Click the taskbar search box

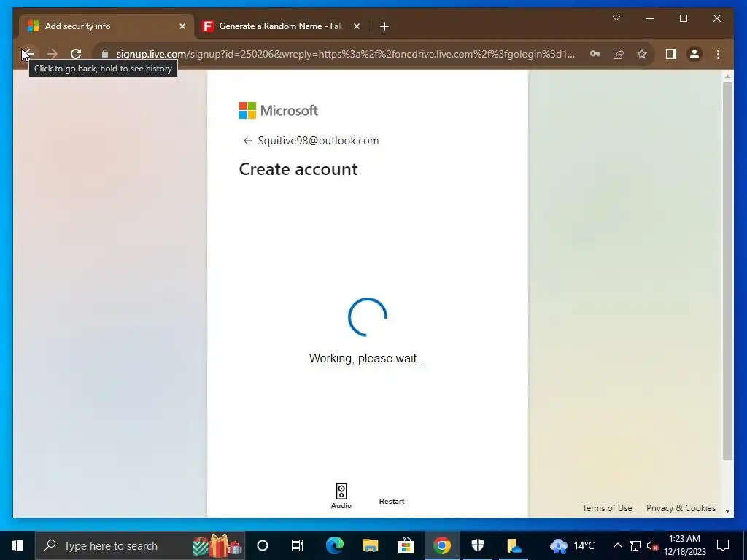[140, 545]
